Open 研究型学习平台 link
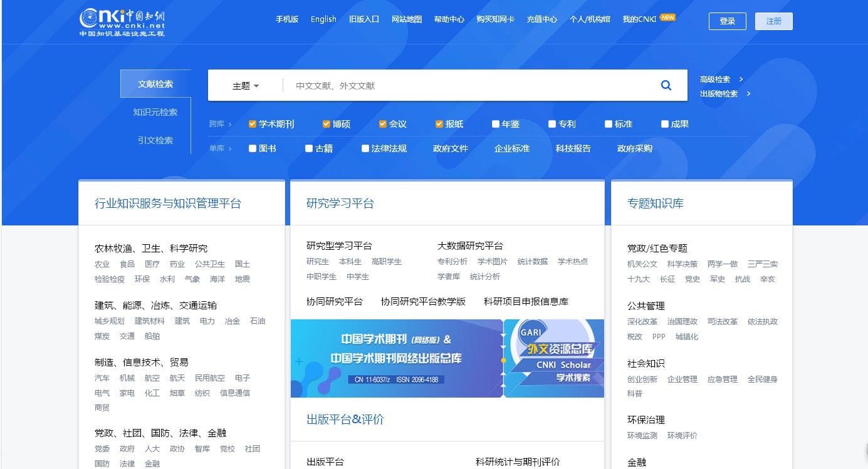This screenshot has height=469, width=868. [339, 245]
